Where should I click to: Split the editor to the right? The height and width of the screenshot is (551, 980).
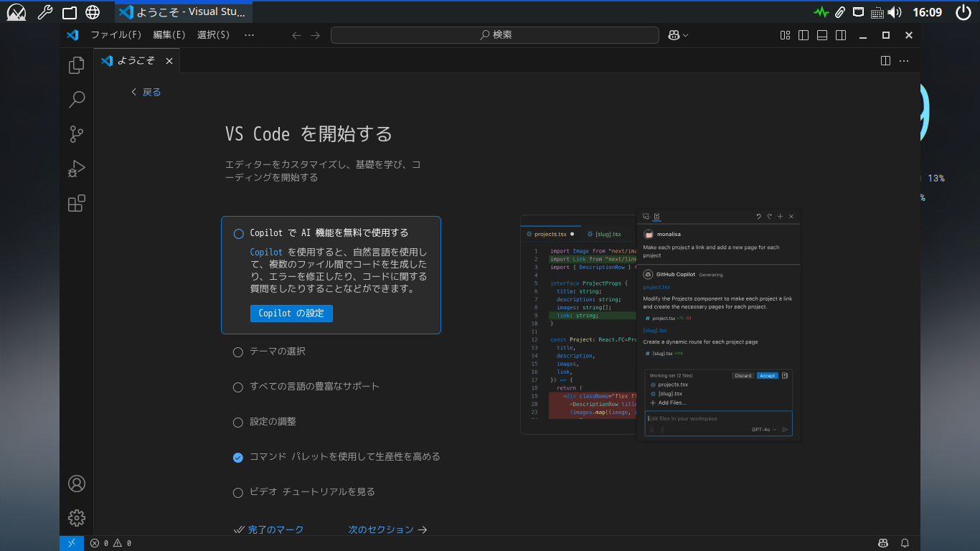coord(885,61)
